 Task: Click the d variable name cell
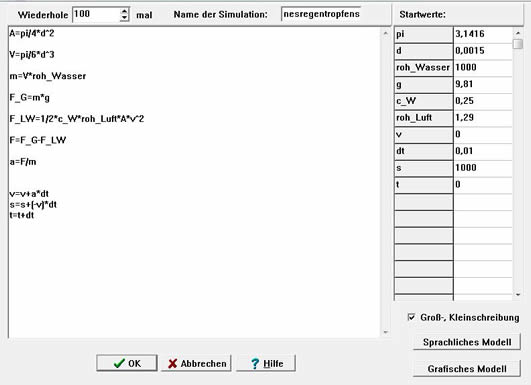coord(424,51)
